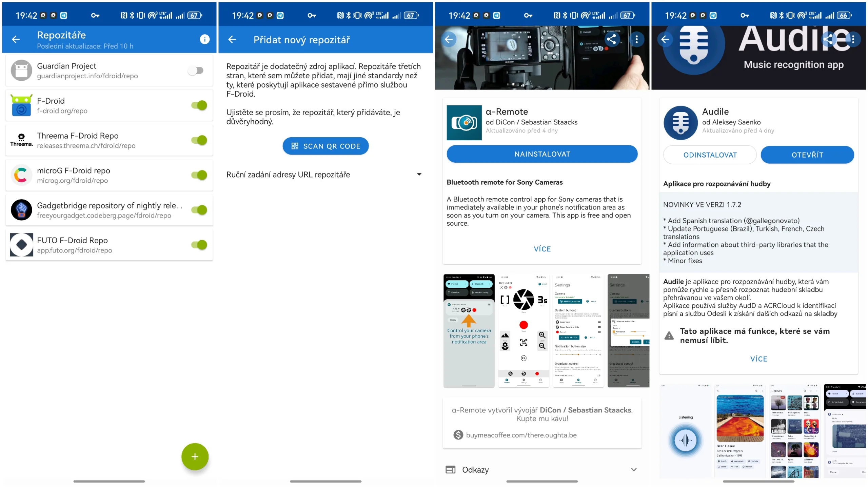Viewport: 868px width, 488px height.
Task: Go back from the Repozitáře screen
Action: click(16, 39)
